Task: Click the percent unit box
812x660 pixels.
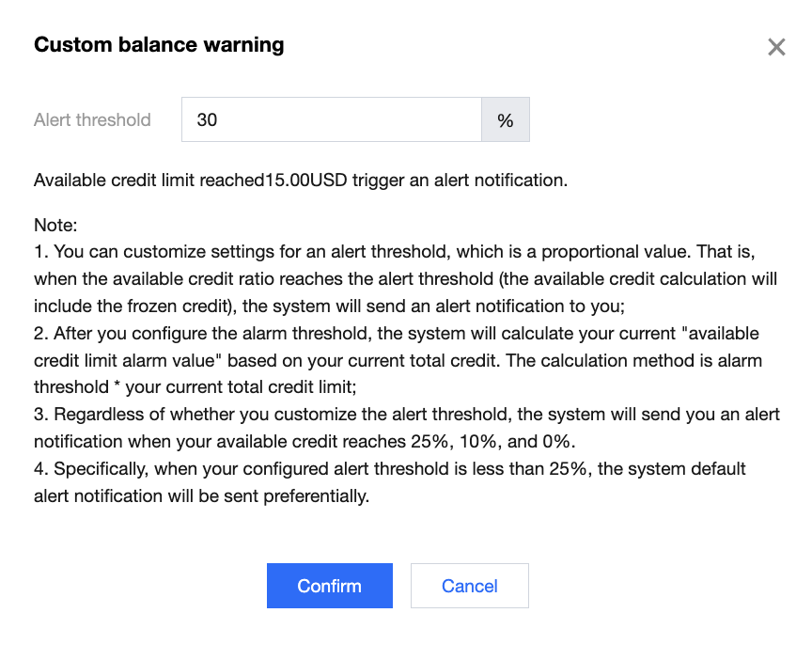Action: (506, 120)
